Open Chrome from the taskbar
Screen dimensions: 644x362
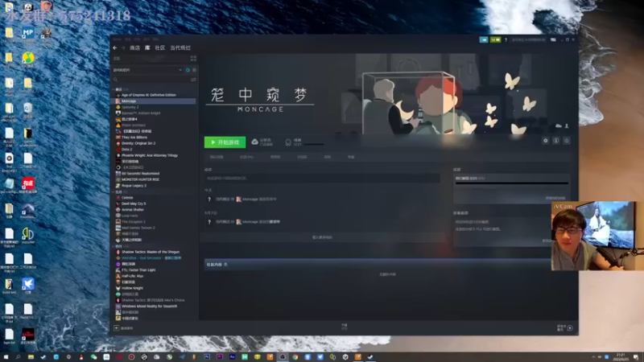295,357
